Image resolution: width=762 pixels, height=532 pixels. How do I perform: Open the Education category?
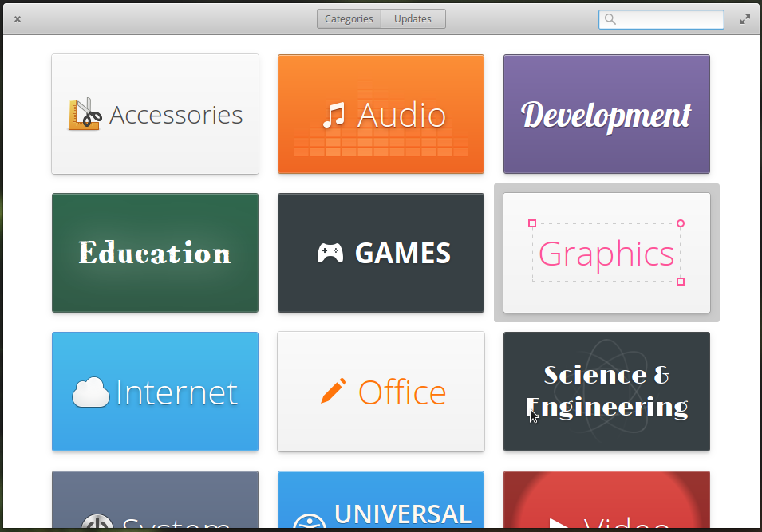(x=155, y=252)
